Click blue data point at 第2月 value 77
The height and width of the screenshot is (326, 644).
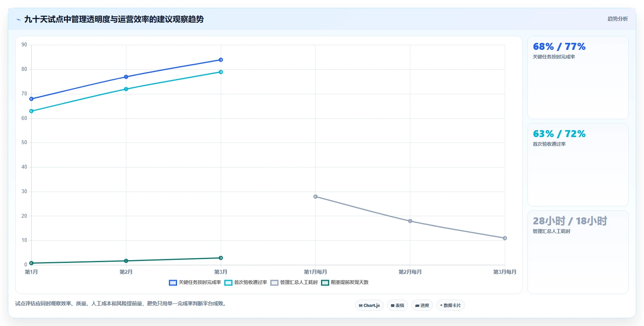[126, 77]
